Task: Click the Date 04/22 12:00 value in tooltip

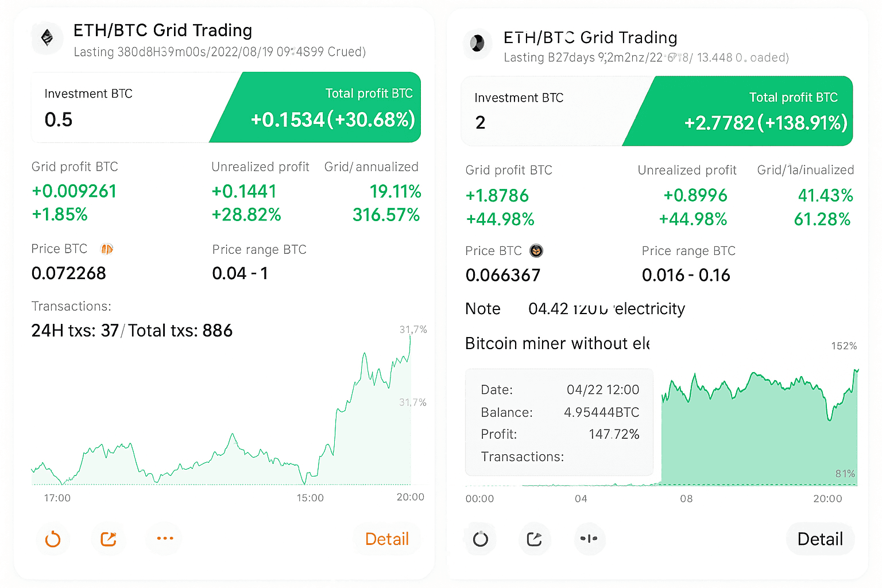Action: coord(603,389)
